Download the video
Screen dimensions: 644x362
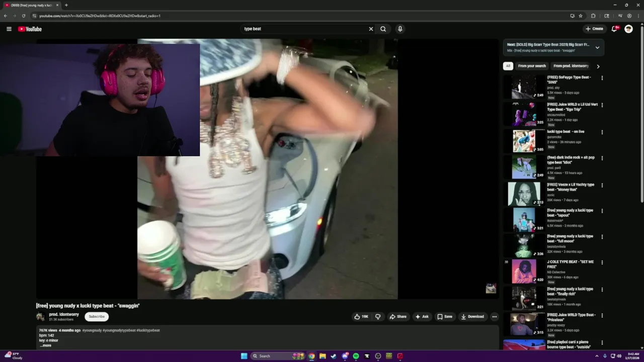(472, 317)
